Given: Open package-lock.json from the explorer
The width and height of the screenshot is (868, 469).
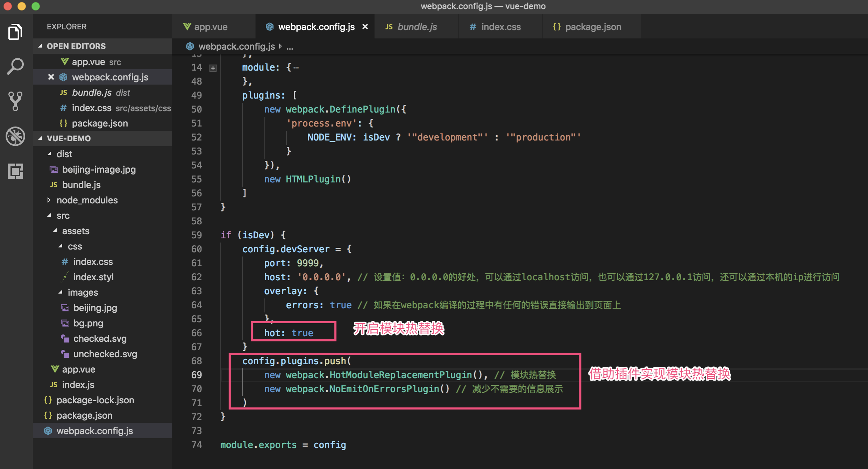Looking at the screenshot, I should click(95, 400).
